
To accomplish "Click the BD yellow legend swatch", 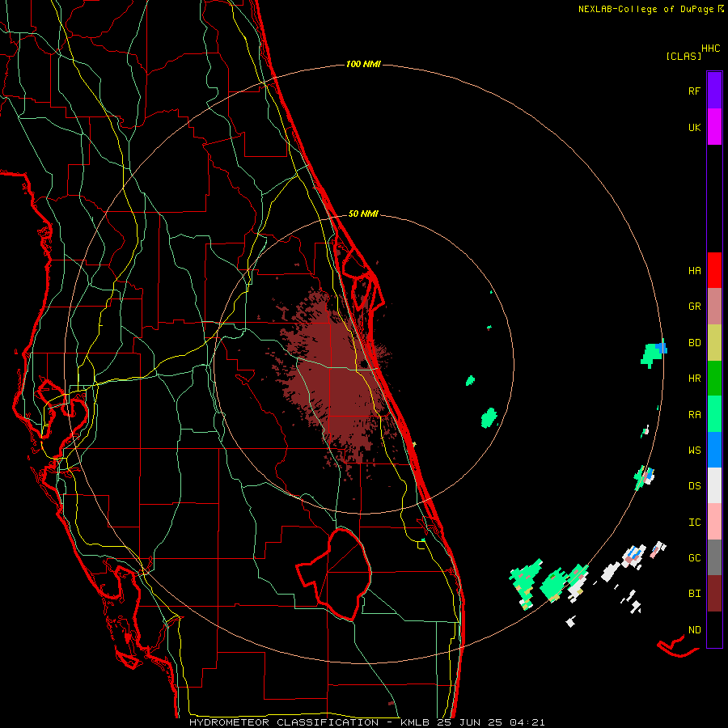I will [x=714, y=342].
